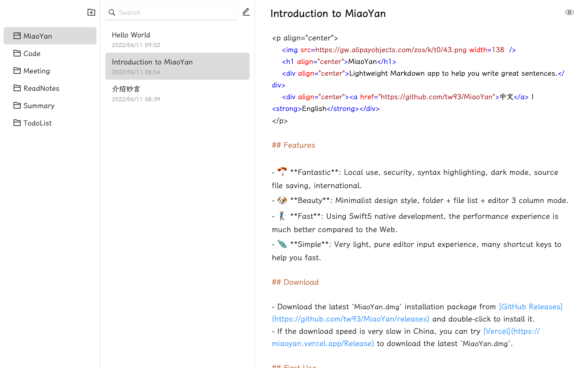The width and height of the screenshot is (588, 368).
Task: Click the ## Download heading in editor
Action: click(x=295, y=282)
